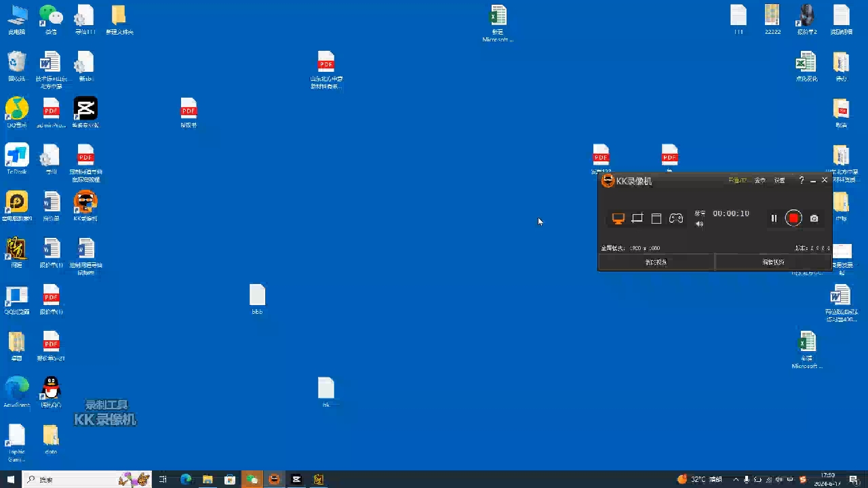Pause the current recording
The image size is (868, 488).
click(x=774, y=218)
